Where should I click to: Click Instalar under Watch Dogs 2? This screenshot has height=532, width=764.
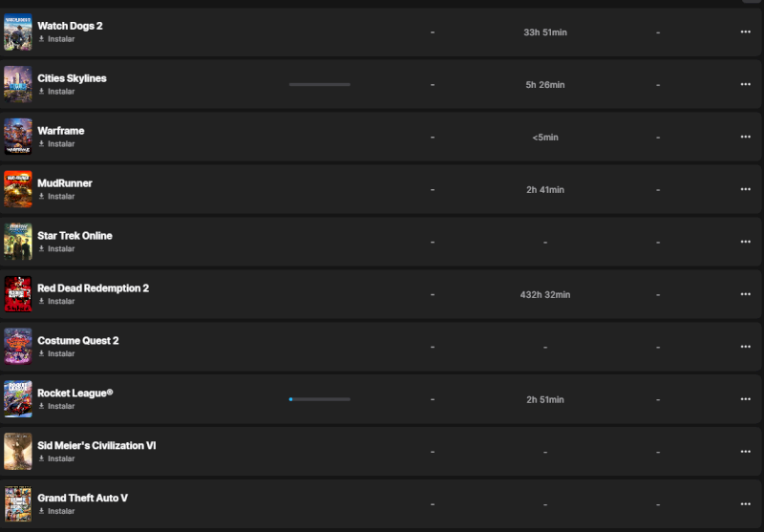click(61, 39)
